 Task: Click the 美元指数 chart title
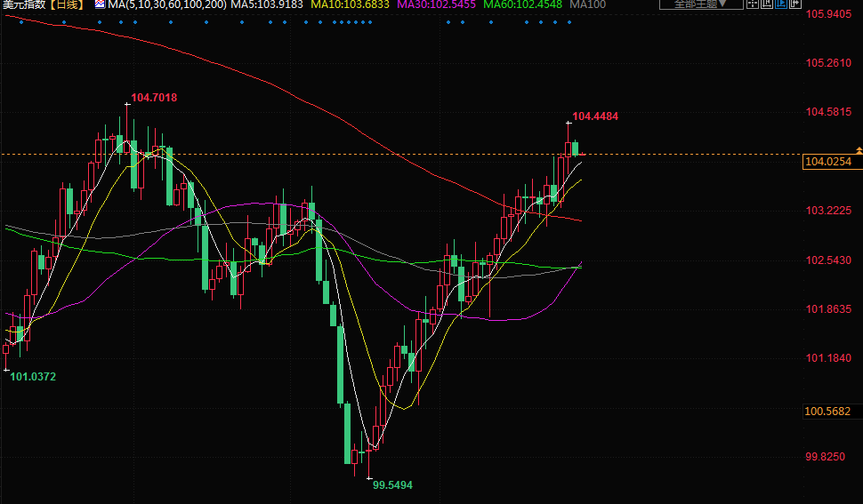[x=23, y=4]
